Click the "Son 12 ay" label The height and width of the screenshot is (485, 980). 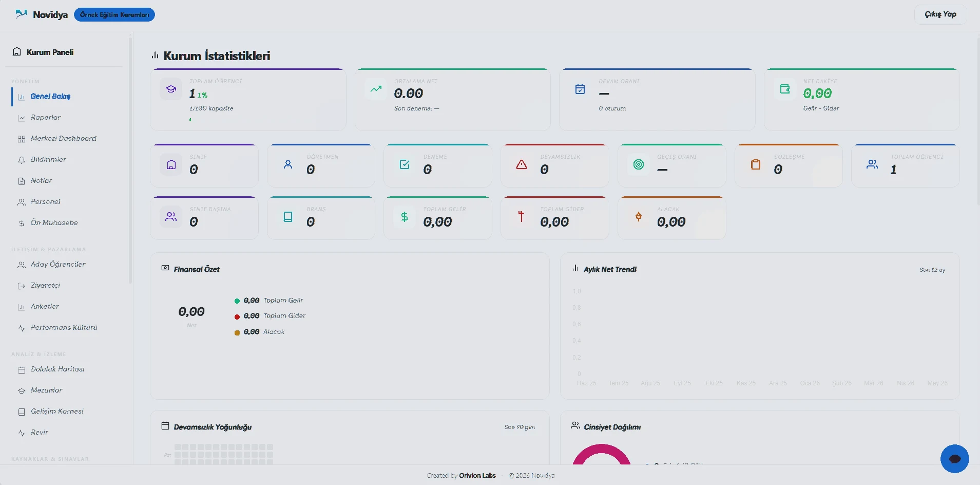click(x=932, y=270)
